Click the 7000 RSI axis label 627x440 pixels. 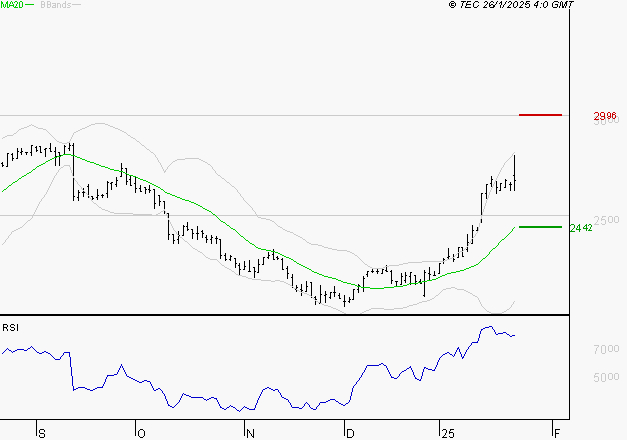click(x=606, y=349)
